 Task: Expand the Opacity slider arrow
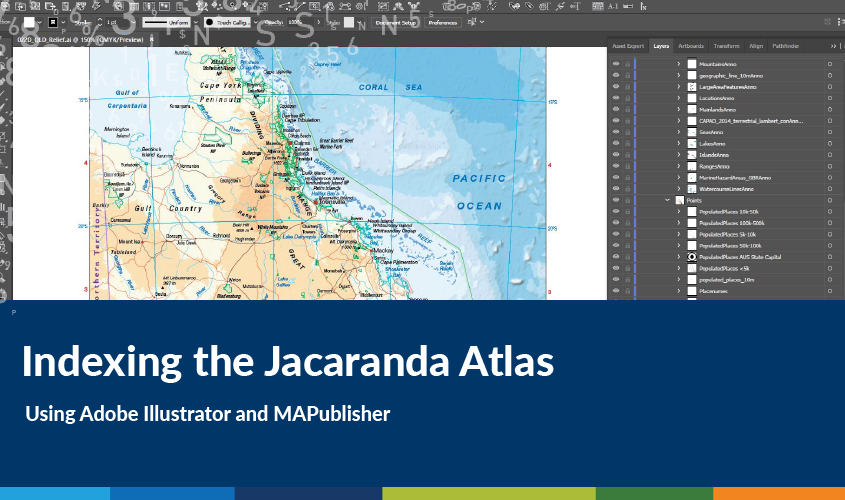(318, 23)
